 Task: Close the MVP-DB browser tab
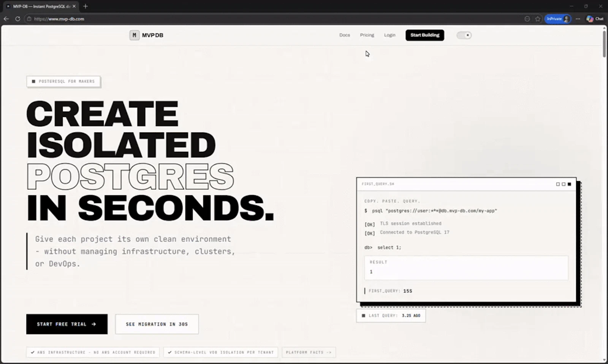click(x=74, y=6)
